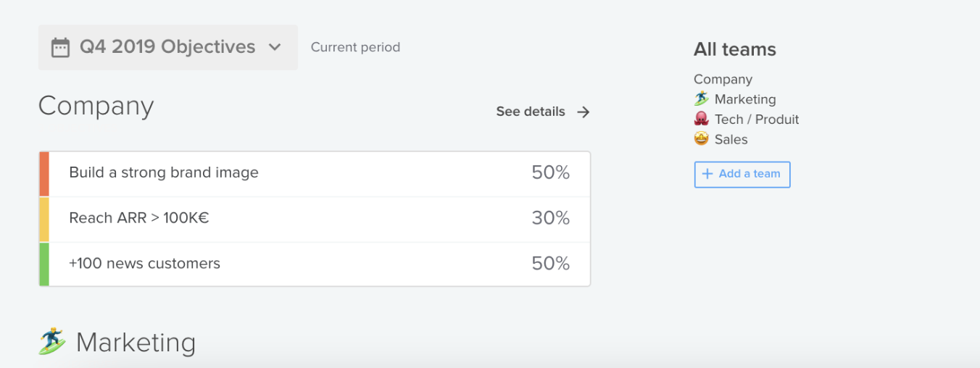Viewport: 980px width, 368px height.
Task: Open See details for Company objectives
Action: 543,112
